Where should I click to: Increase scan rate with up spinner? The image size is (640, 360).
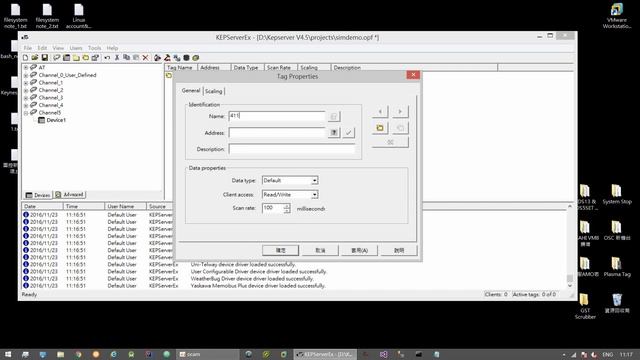(x=287, y=206)
